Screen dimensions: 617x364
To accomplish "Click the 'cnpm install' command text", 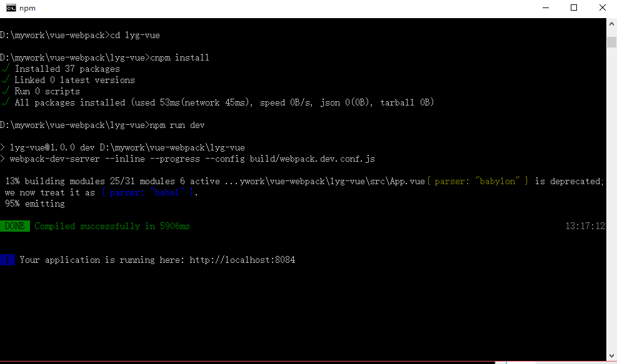I will (x=180, y=58).
